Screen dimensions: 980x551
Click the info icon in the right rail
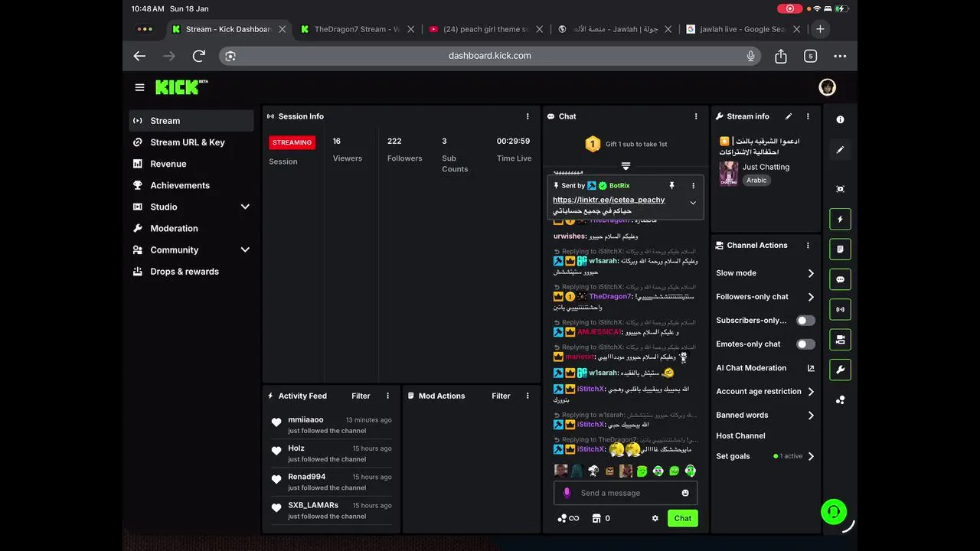point(840,119)
